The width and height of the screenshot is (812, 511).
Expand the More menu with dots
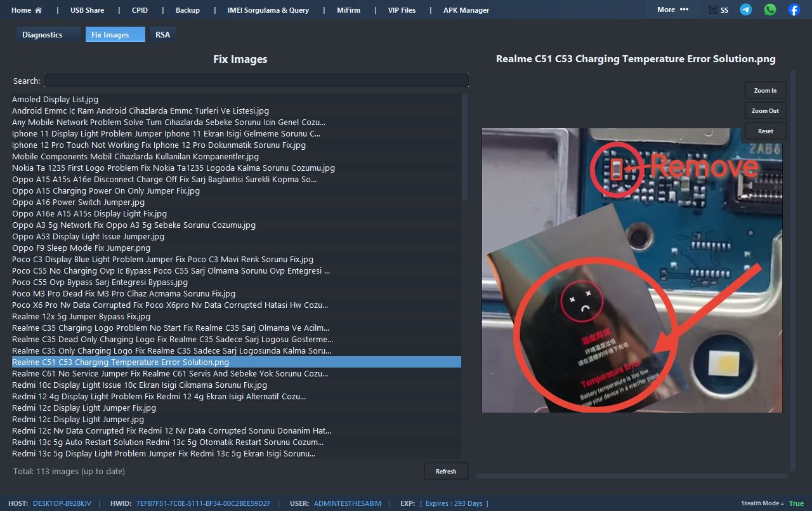[x=672, y=10]
